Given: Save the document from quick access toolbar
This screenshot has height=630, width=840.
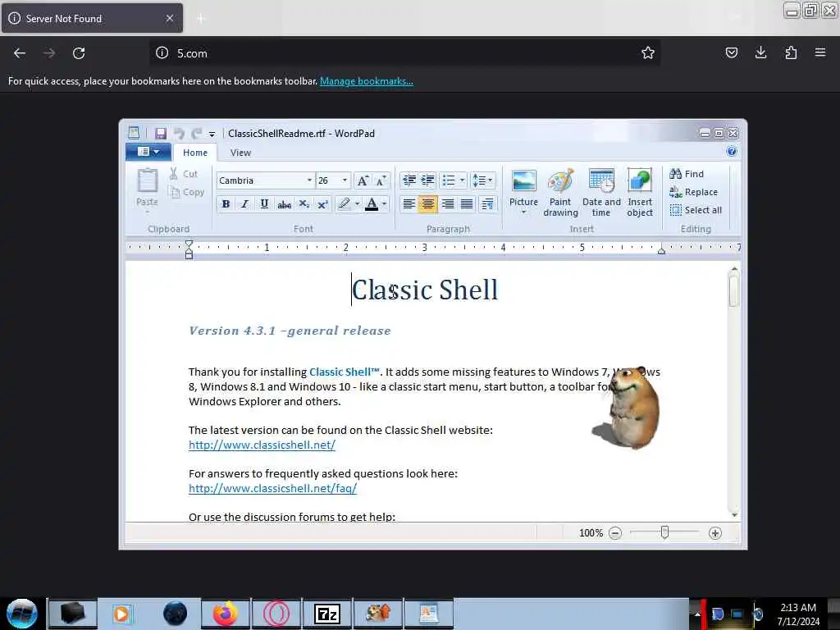Looking at the screenshot, I should coord(161,134).
